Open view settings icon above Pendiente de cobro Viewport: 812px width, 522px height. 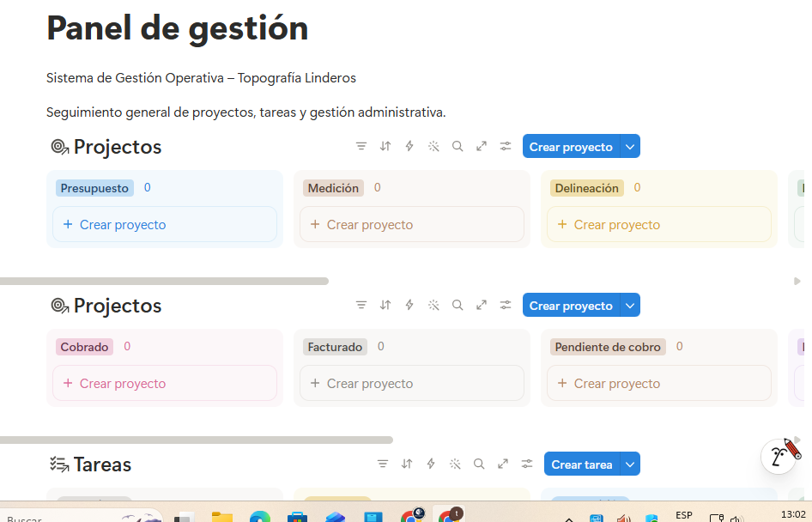506,306
